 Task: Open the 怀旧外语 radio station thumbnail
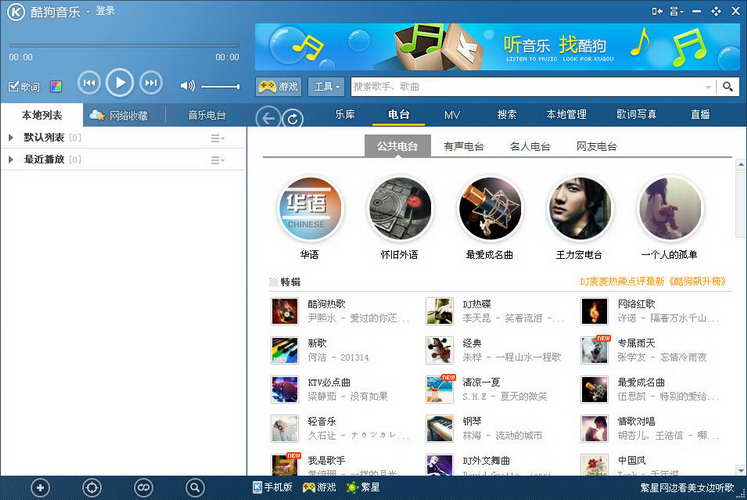(x=400, y=208)
